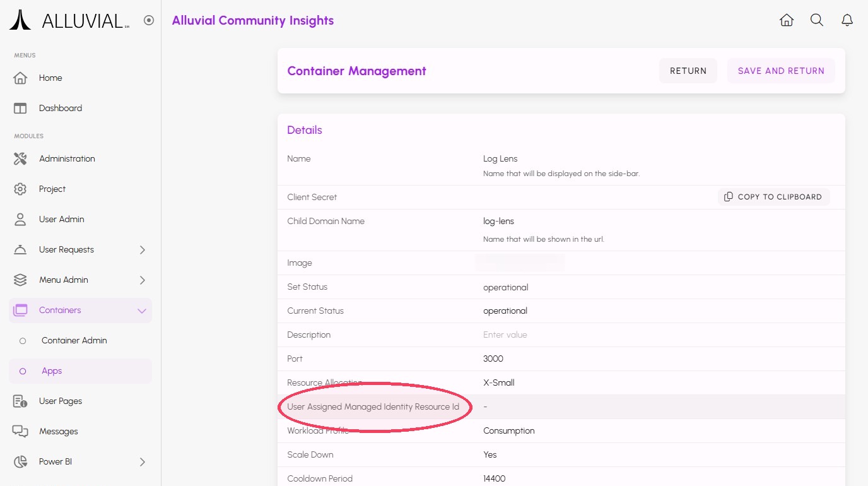
Task: Open the Project module
Action: [x=81, y=189]
